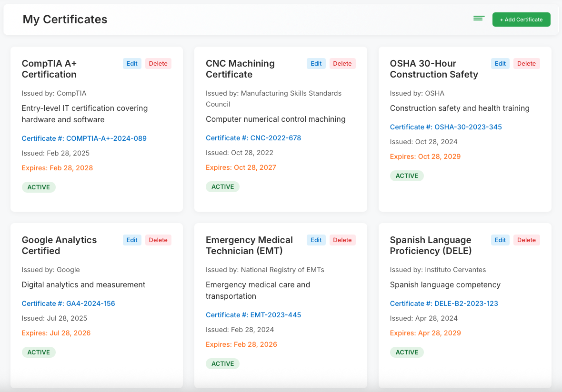This screenshot has height=392, width=562.
Task: Click 'Digital analytics and measurement' description
Action: (83, 284)
